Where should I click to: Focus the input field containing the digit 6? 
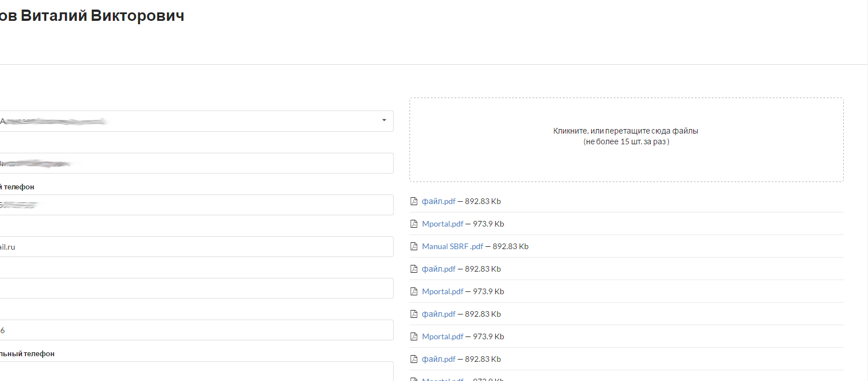coord(197,330)
